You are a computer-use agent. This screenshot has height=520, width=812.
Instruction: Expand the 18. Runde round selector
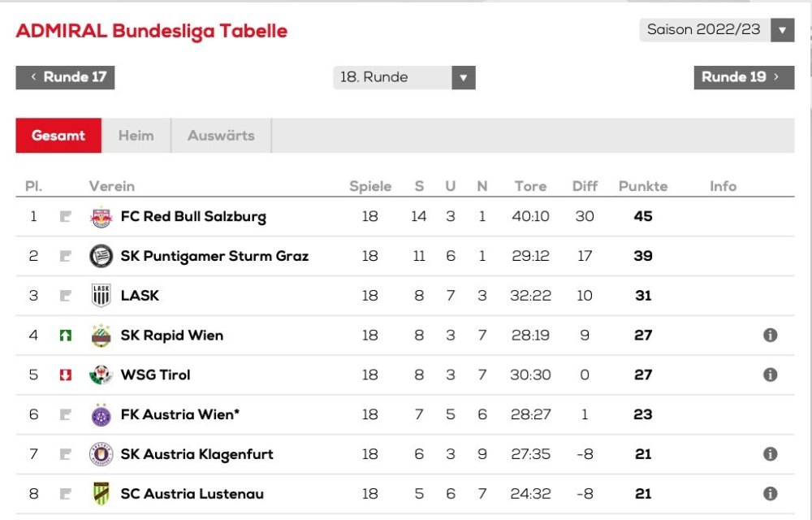tap(404, 77)
